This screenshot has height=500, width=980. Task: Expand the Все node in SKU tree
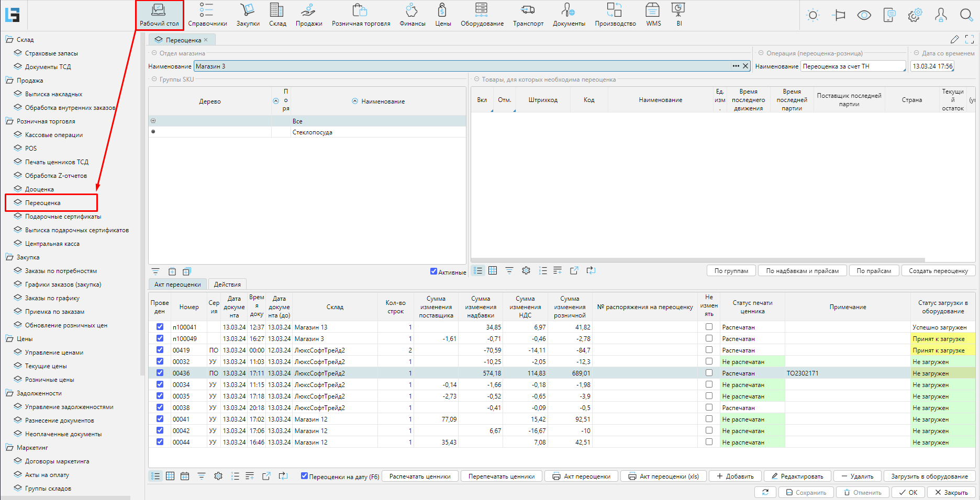[x=153, y=121]
